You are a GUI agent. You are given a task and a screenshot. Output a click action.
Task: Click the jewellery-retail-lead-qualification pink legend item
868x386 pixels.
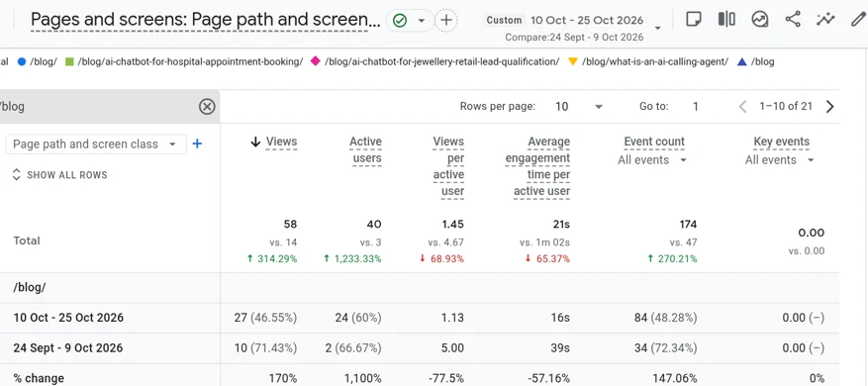coord(435,62)
